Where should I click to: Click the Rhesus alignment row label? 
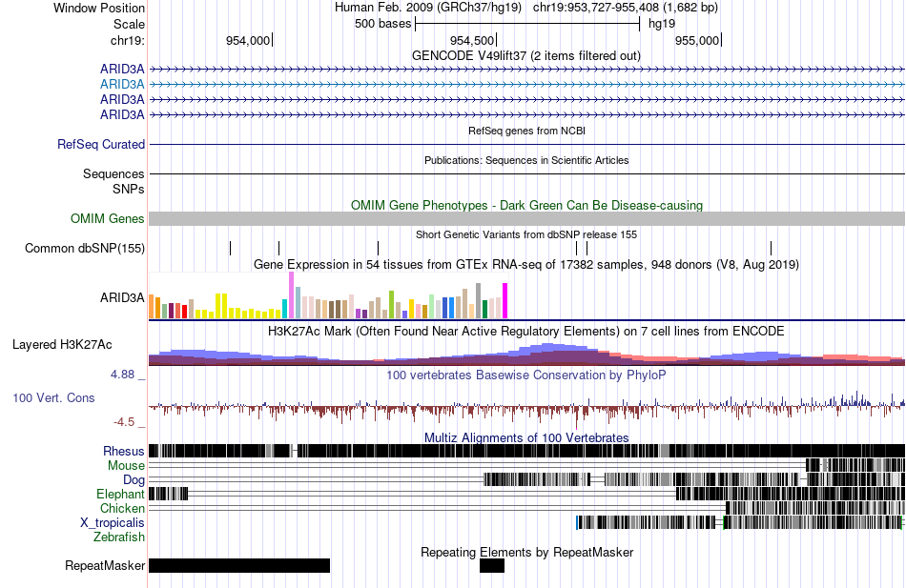(x=124, y=452)
